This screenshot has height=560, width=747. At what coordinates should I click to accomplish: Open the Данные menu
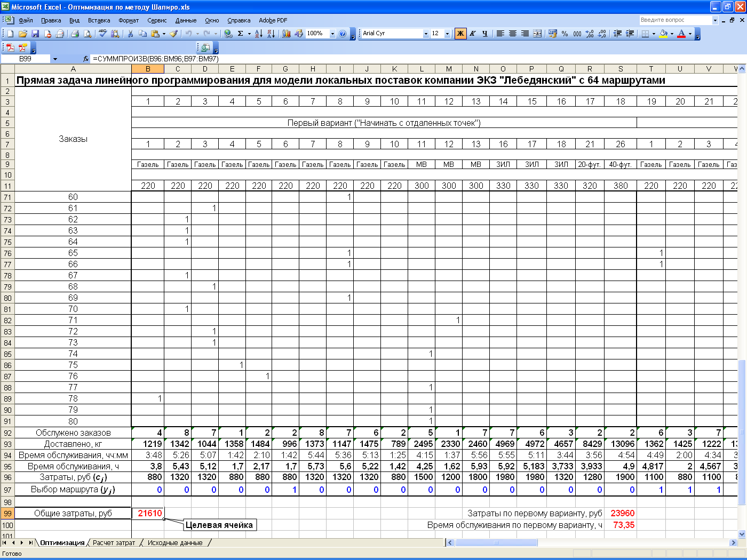(x=186, y=20)
